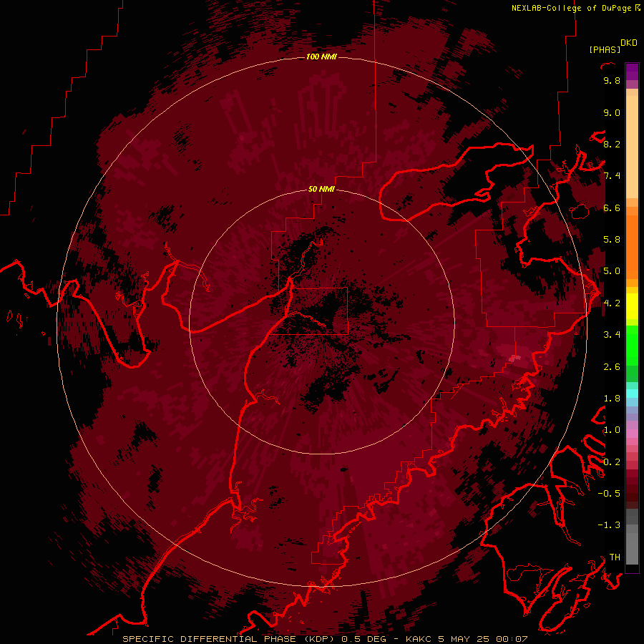
Task: Select the 1.0 scale label
Action: click(x=612, y=430)
